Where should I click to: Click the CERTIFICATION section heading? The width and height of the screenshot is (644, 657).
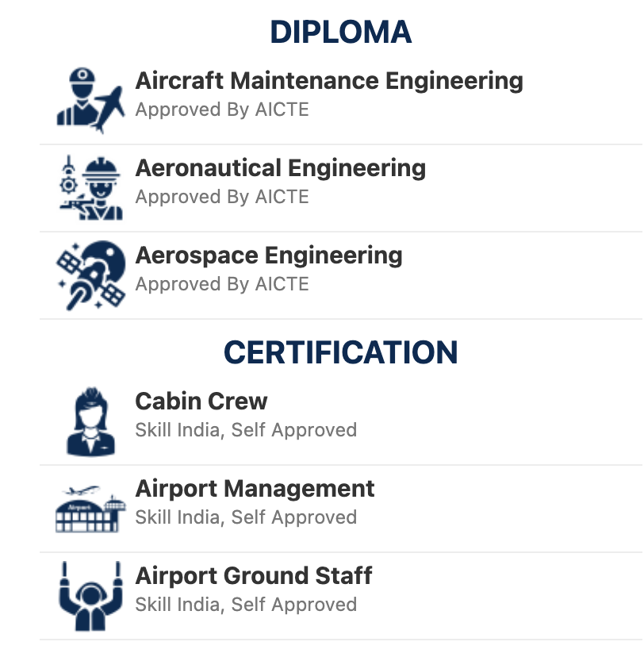pos(341,352)
